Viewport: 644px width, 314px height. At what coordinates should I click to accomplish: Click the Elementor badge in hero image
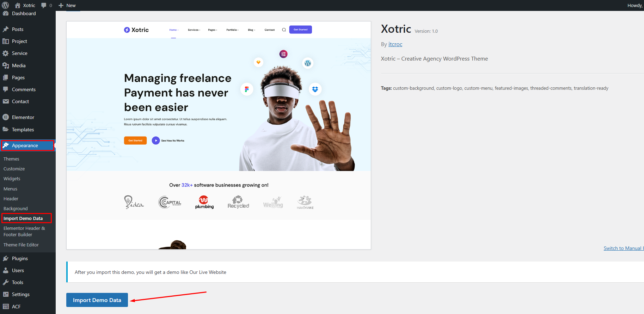[x=283, y=54]
